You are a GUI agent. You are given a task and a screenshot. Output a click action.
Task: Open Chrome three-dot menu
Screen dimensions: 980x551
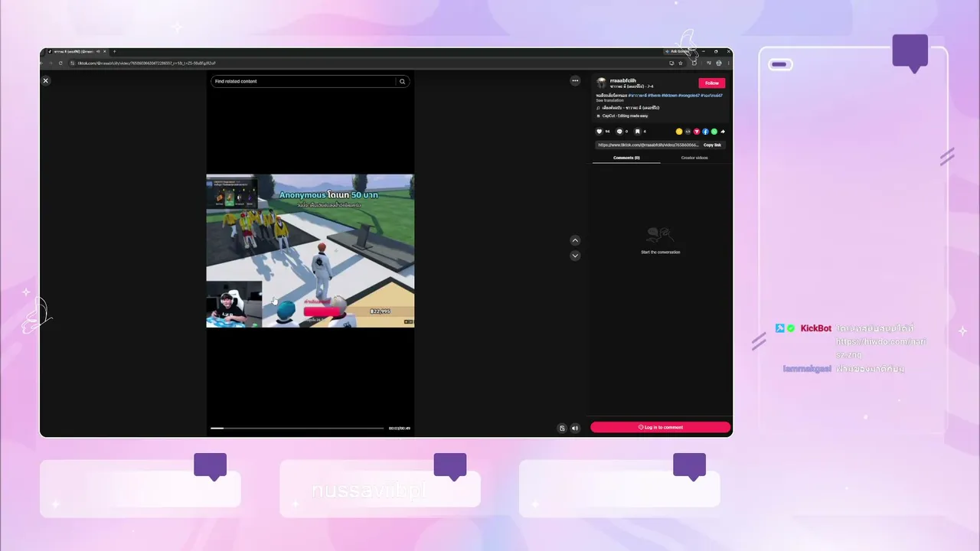pos(729,63)
